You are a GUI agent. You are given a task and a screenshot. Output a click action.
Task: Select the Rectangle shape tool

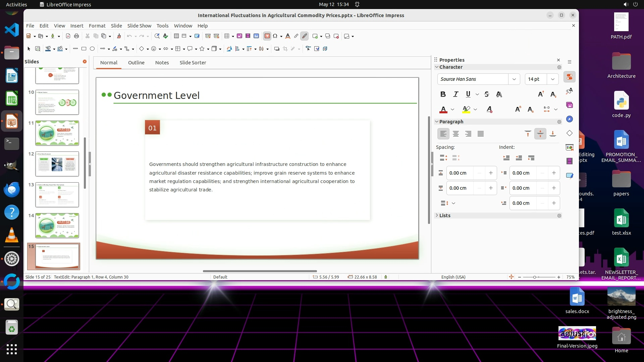point(84,49)
